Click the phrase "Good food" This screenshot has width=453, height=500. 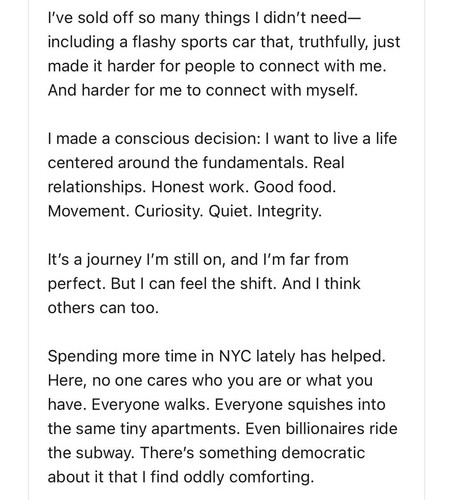click(295, 187)
